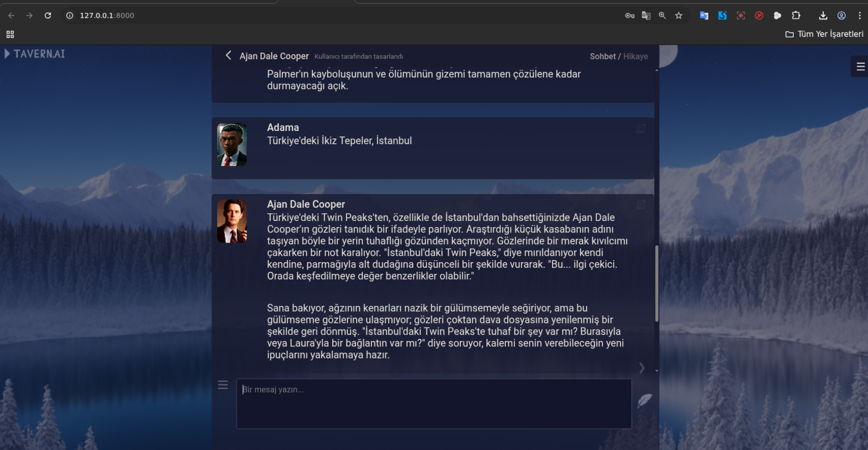Click the chat scrollbar up arrow
This screenshot has width=868, height=450.
(656, 70)
